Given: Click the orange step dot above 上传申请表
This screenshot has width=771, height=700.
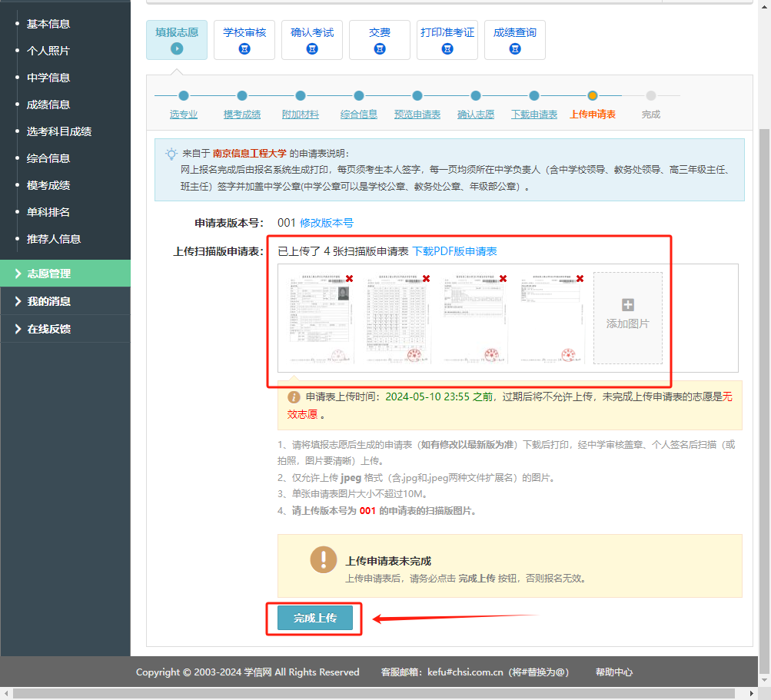Looking at the screenshot, I should tap(593, 95).
